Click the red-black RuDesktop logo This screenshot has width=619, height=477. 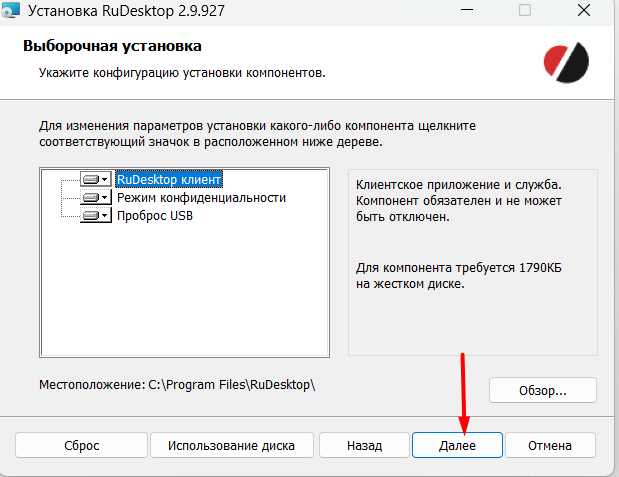click(567, 62)
